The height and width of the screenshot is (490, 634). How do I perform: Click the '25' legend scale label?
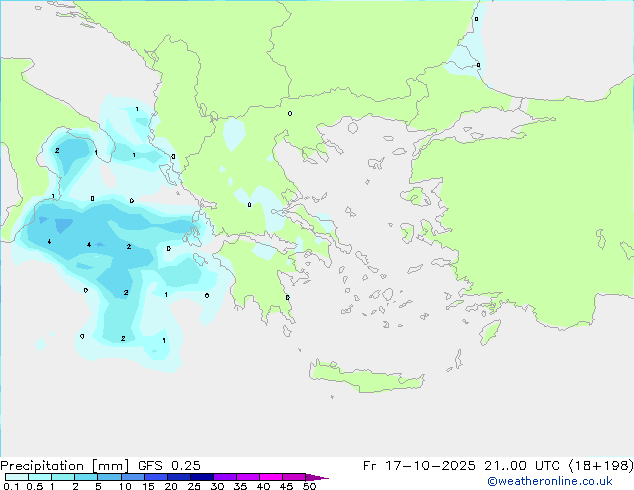194,486
